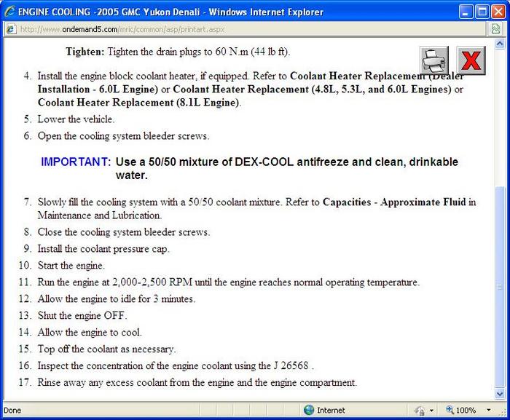Close the Internet Explorer window
This screenshot has width=510, height=420.
pyautogui.click(x=498, y=12)
